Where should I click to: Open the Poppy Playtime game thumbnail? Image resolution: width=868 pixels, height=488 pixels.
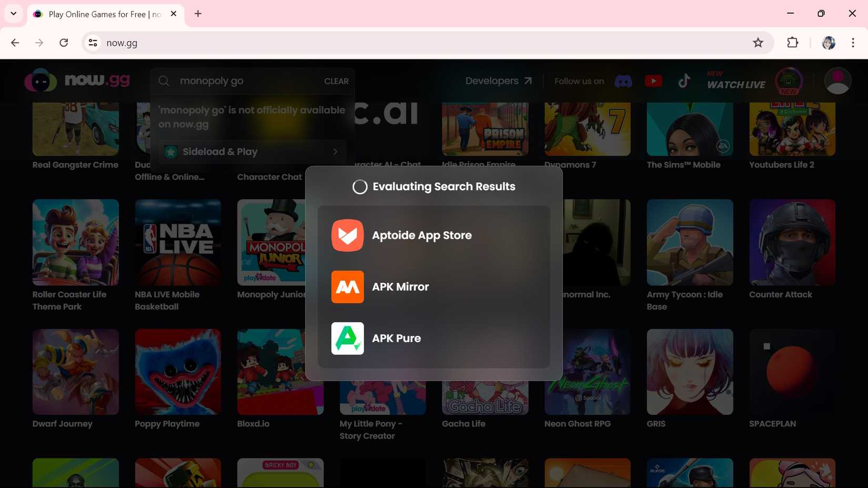[x=178, y=372]
